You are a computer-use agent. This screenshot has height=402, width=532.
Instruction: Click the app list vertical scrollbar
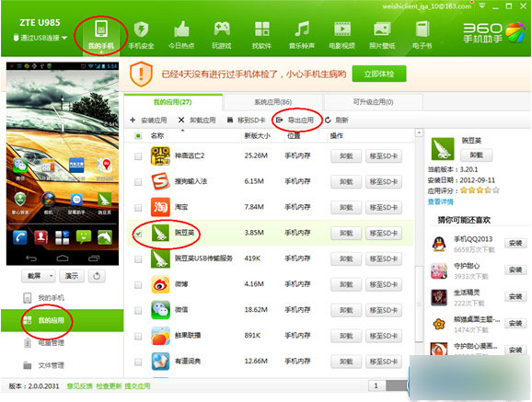tap(420, 304)
